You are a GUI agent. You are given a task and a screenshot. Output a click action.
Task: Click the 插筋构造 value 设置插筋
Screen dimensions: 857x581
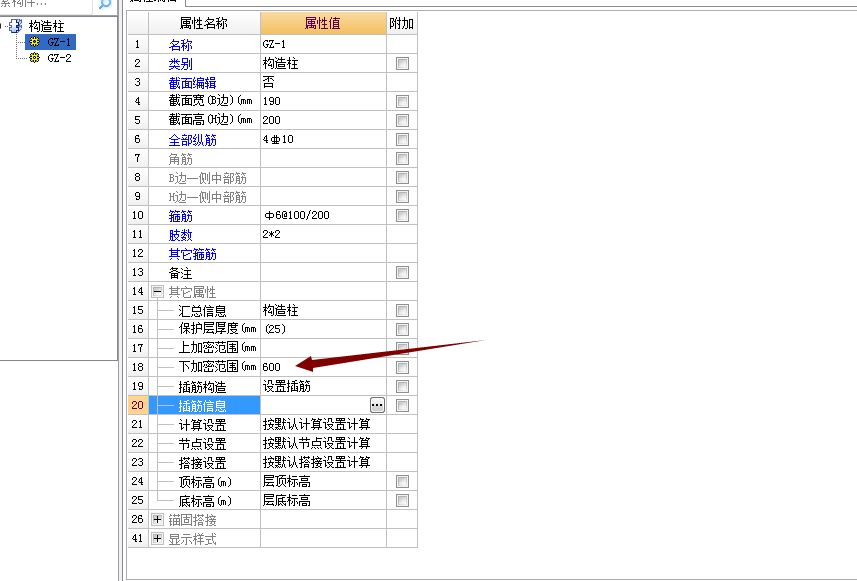(323, 386)
